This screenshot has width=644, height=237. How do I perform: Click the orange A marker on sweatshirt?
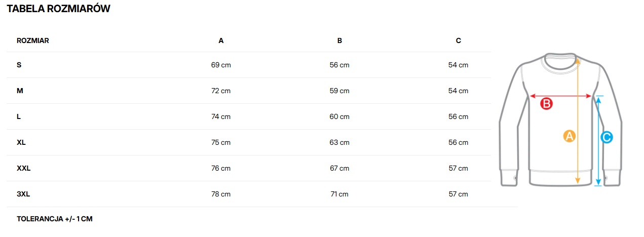click(569, 136)
